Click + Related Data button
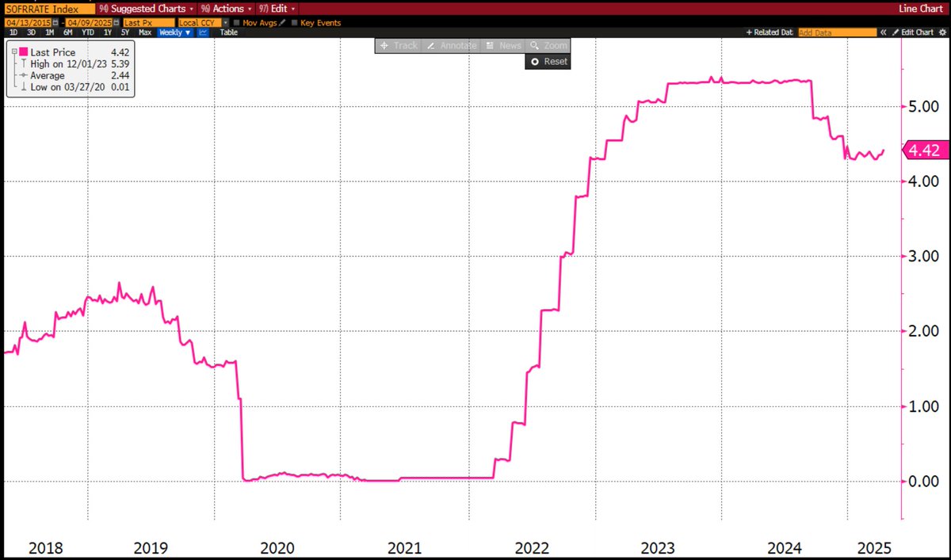The height and width of the screenshot is (560, 951). coord(770,32)
